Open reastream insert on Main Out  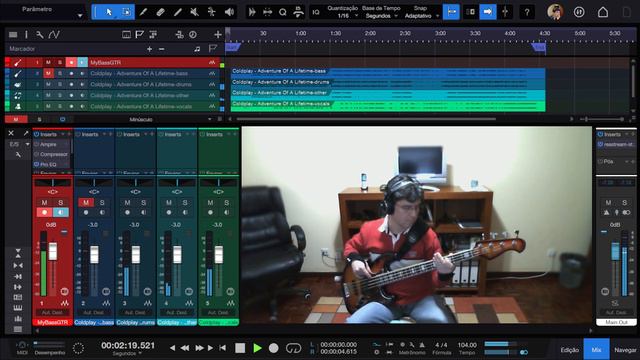click(616, 144)
